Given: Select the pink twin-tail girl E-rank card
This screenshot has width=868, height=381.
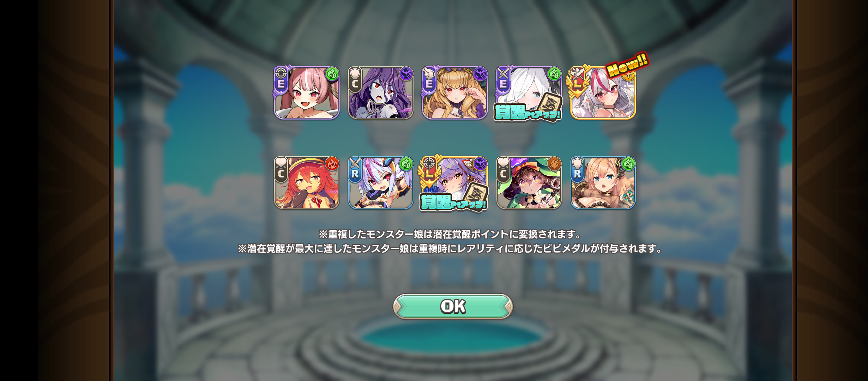Looking at the screenshot, I should [x=307, y=92].
